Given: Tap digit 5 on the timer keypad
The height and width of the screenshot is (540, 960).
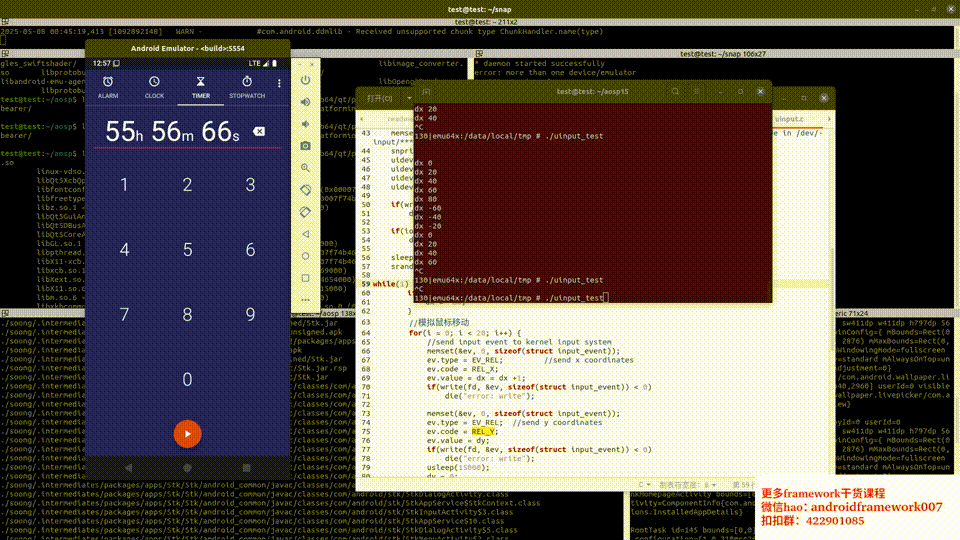Looking at the screenshot, I should point(187,249).
